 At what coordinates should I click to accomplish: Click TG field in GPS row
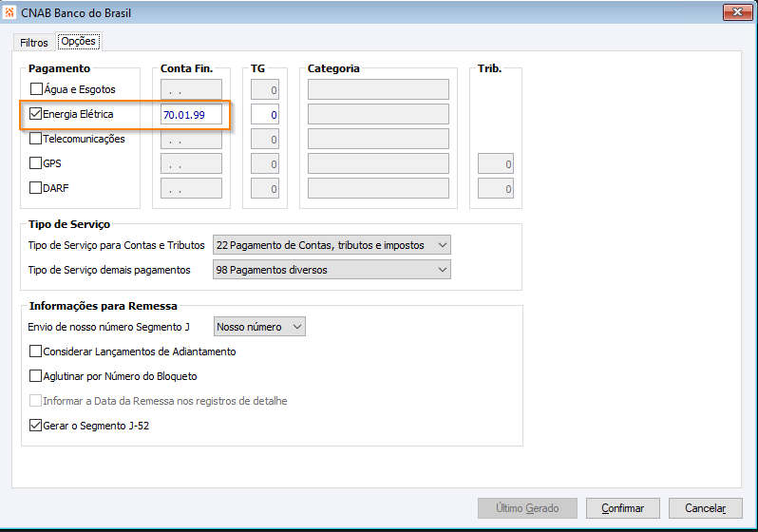[265, 164]
